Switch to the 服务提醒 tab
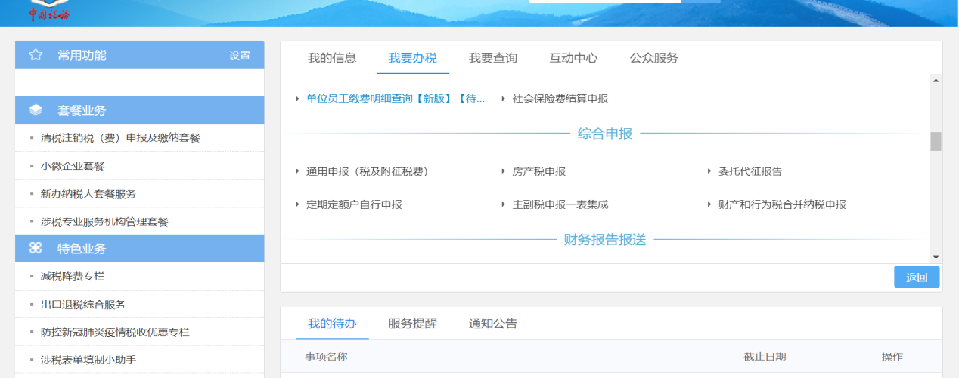Screen dimensions: 959x378 [x=412, y=324]
